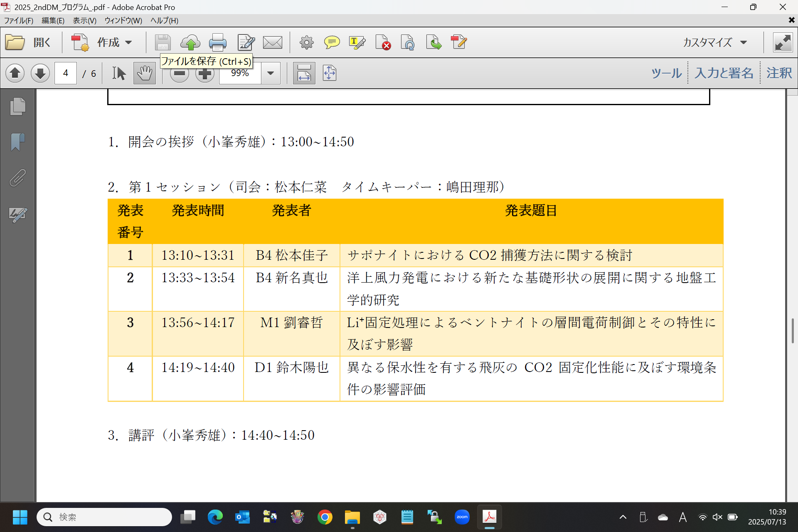798x532 pixels.
Task: Open the 表示(V) menu
Action: (84, 20)
